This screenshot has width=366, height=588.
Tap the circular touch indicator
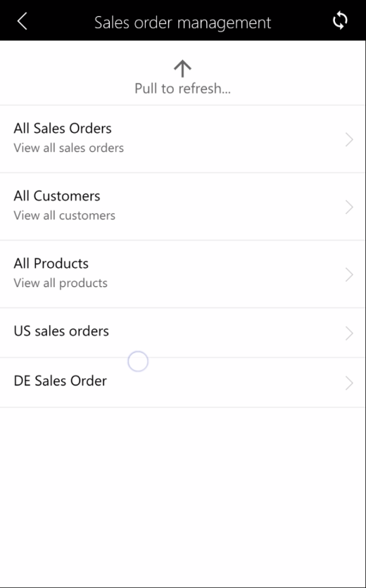138,361
